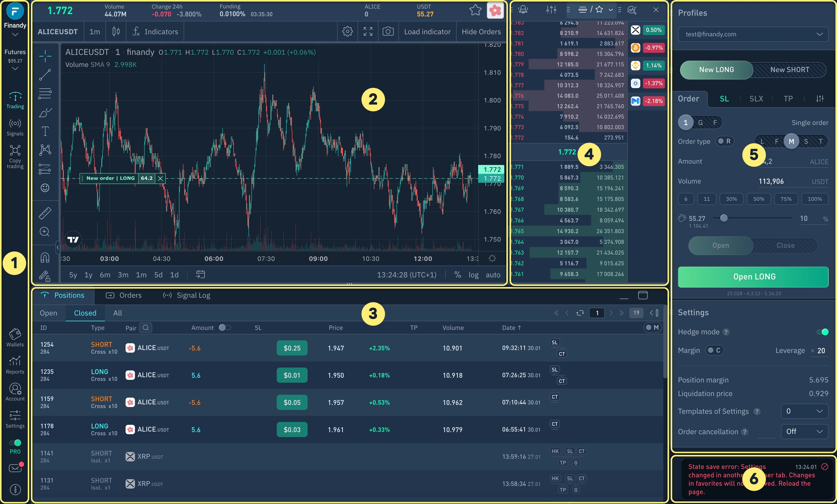
Task: Show the Open positions sub-tab
Action: [48, 313]
